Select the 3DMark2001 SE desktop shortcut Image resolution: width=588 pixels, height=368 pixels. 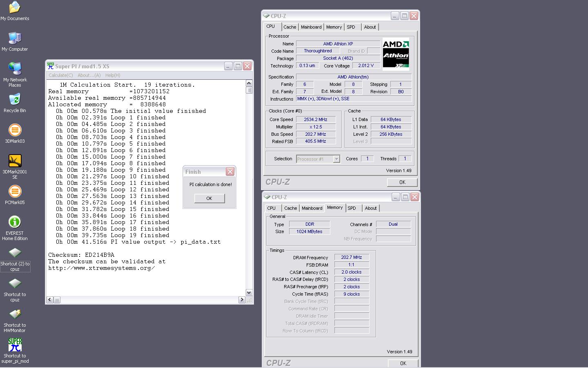click(15, 166)
